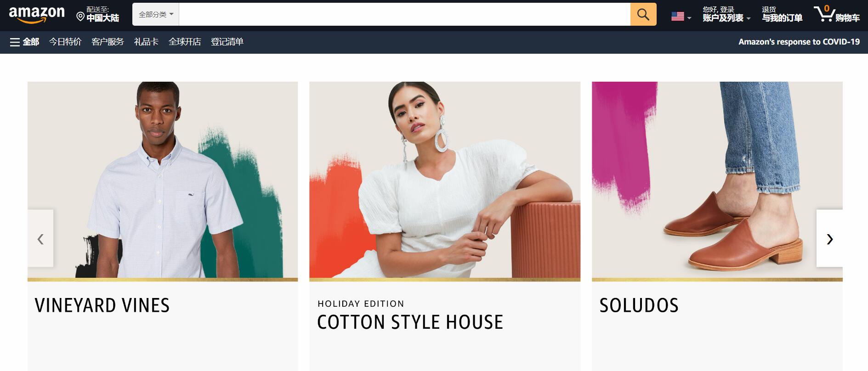
Task: Expand the language selector arrow
Action: pyautogui.click(x=689, y=18)
